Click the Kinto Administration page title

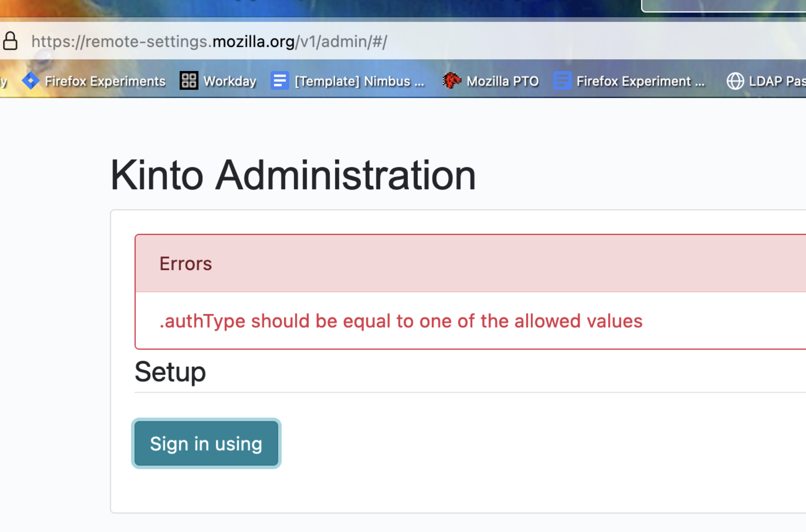293,175
